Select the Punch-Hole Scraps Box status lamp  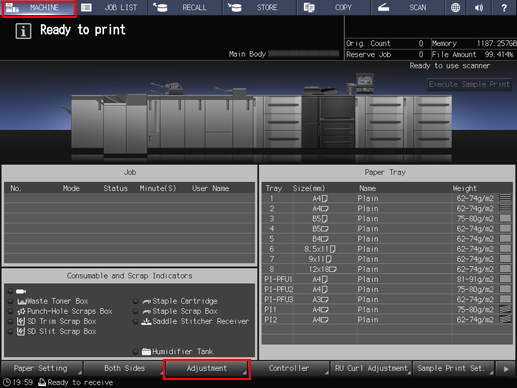coord(11,311)
